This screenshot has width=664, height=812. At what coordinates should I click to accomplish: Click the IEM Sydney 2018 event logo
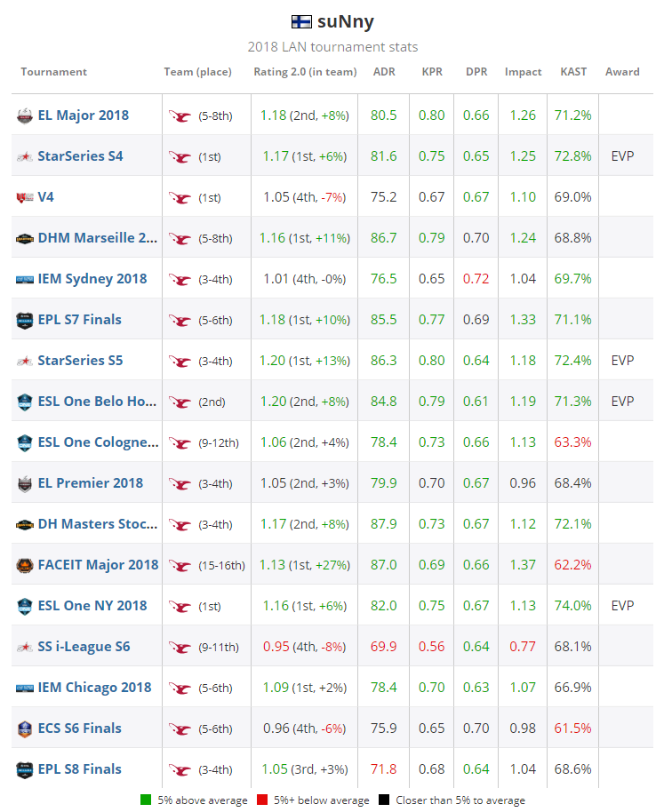point(26,278)
